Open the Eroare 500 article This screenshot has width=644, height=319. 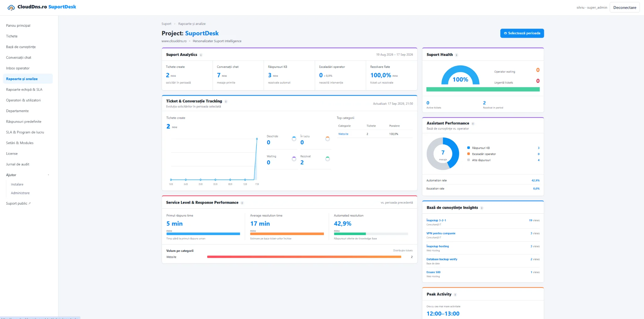[433, 272]
